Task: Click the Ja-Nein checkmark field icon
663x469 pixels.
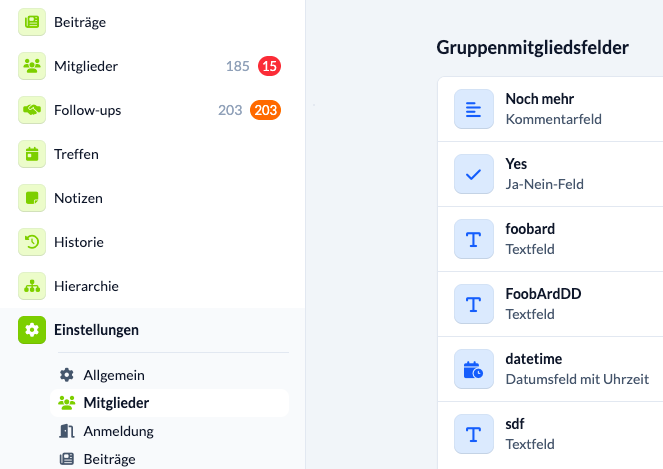Action: point(474,174)
